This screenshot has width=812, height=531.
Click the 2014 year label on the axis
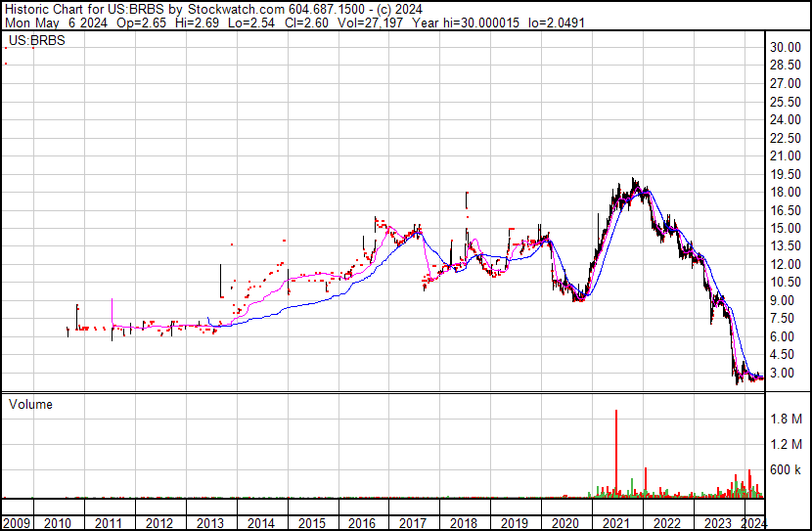[260, 523]
